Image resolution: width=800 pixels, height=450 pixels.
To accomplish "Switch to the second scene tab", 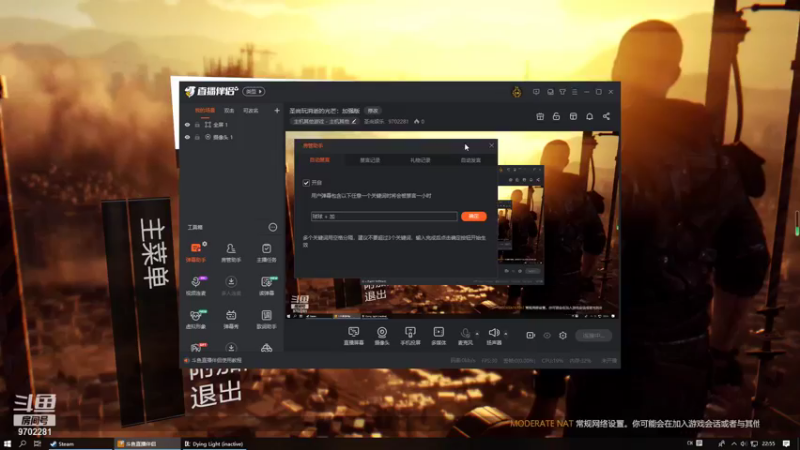I will [x=229, y=110].
